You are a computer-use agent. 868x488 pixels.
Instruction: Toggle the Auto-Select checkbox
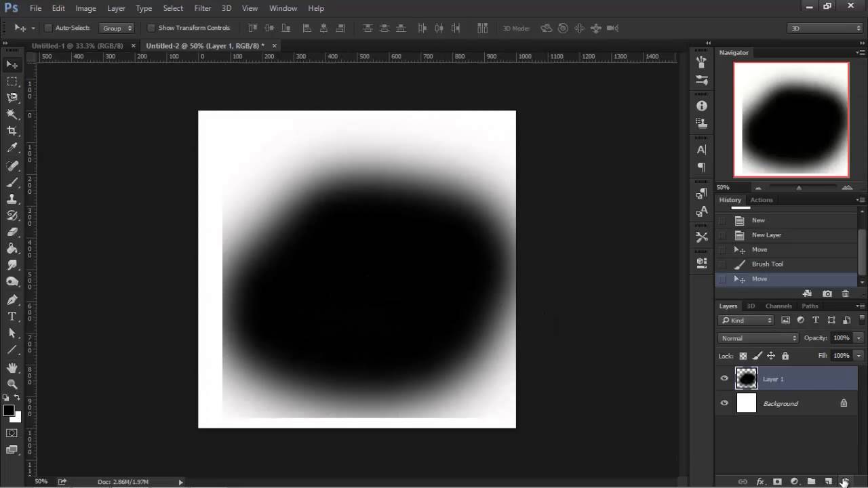click(48, 28)
